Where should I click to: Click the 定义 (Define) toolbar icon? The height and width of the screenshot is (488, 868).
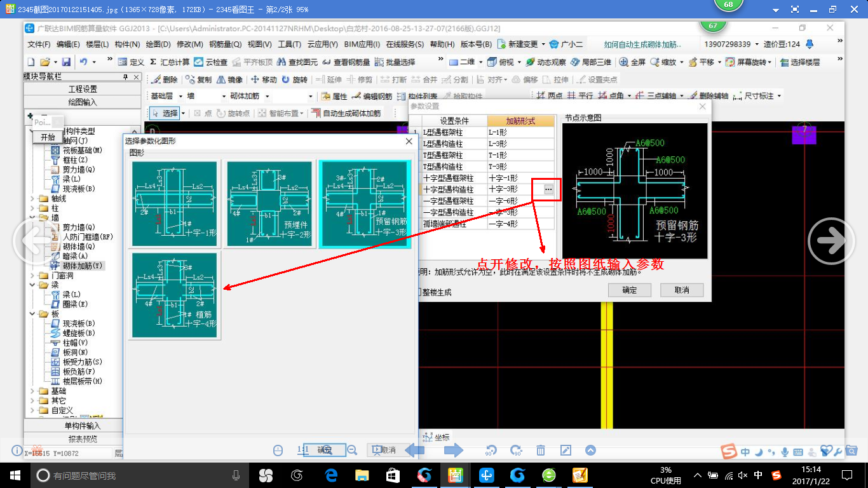pos(132,62)
